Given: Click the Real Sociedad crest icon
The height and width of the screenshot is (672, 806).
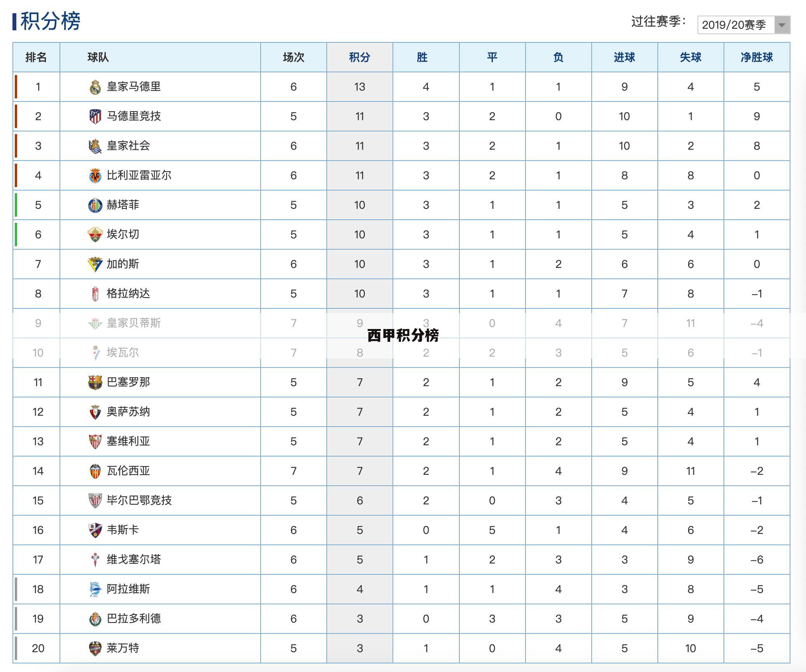Looking at the screenshot, I should (x=95, y=146).
